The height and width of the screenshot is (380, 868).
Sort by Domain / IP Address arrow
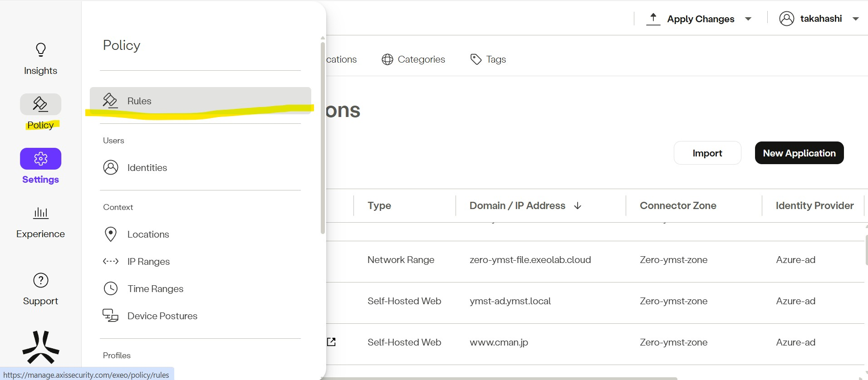tap(578, 206)
